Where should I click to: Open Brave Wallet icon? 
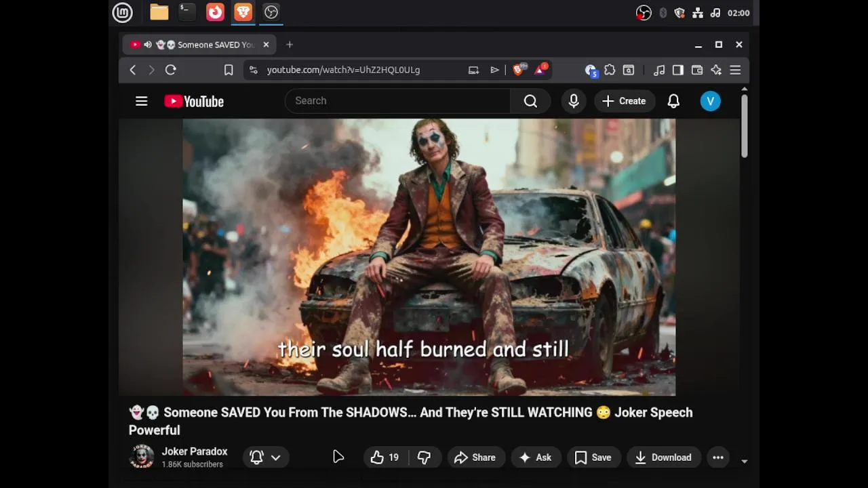tap(697, 70)
